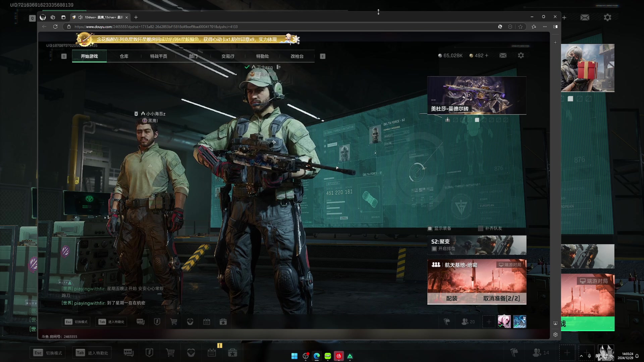
Task: Open Edge workspaces icon left of tabs
Action: tap(53, 17)
